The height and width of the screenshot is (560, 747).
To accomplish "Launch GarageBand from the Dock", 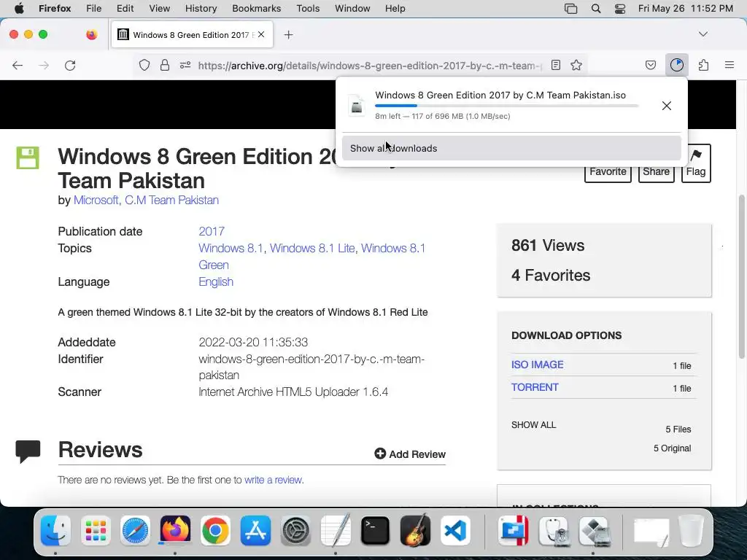I will [415, 531].
